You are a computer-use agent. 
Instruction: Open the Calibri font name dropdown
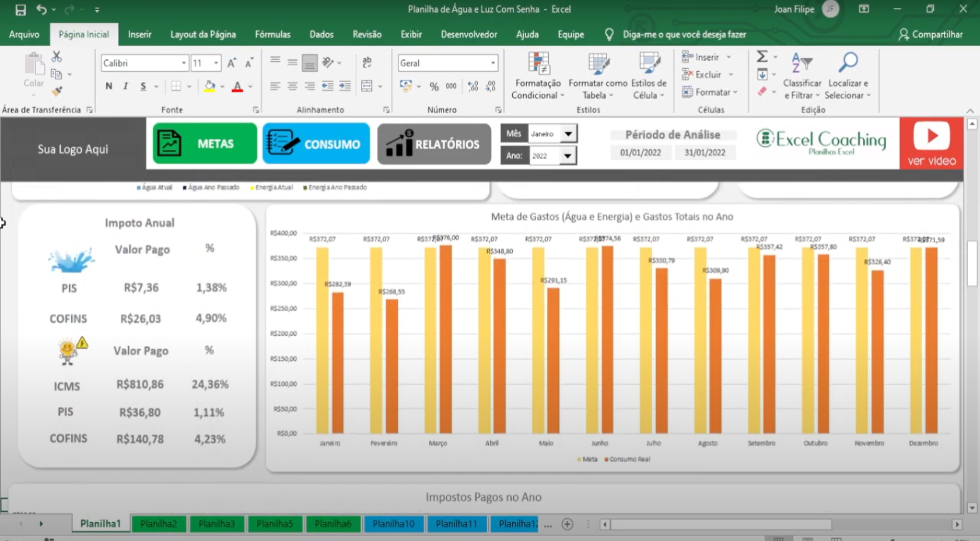pos(184,63)
